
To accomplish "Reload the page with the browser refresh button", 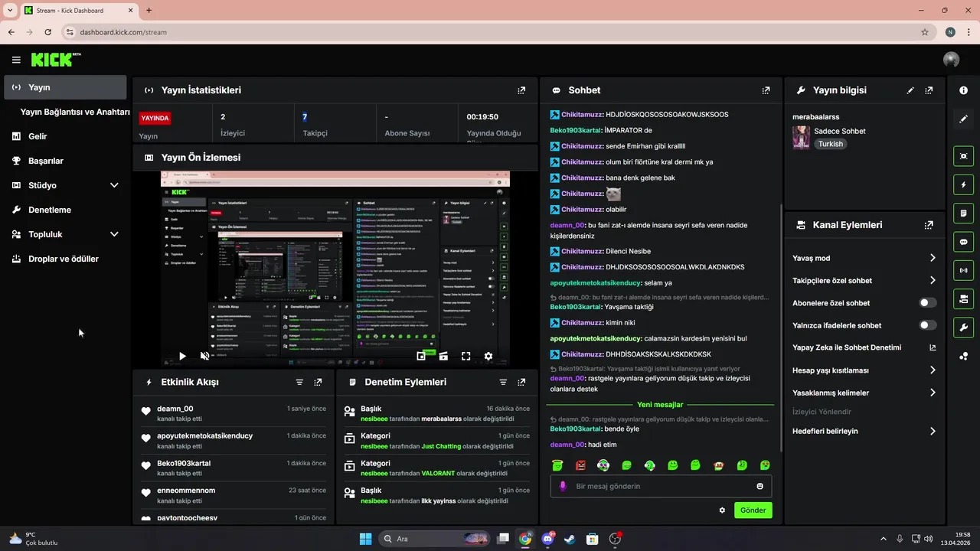I will click(x=47, y=32).
